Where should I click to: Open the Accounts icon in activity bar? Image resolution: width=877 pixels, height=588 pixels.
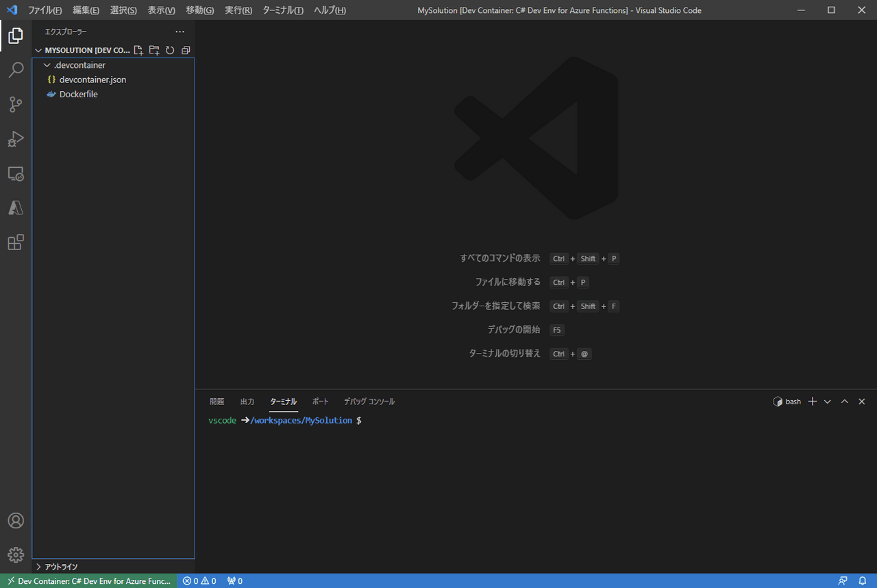point(16,521)
